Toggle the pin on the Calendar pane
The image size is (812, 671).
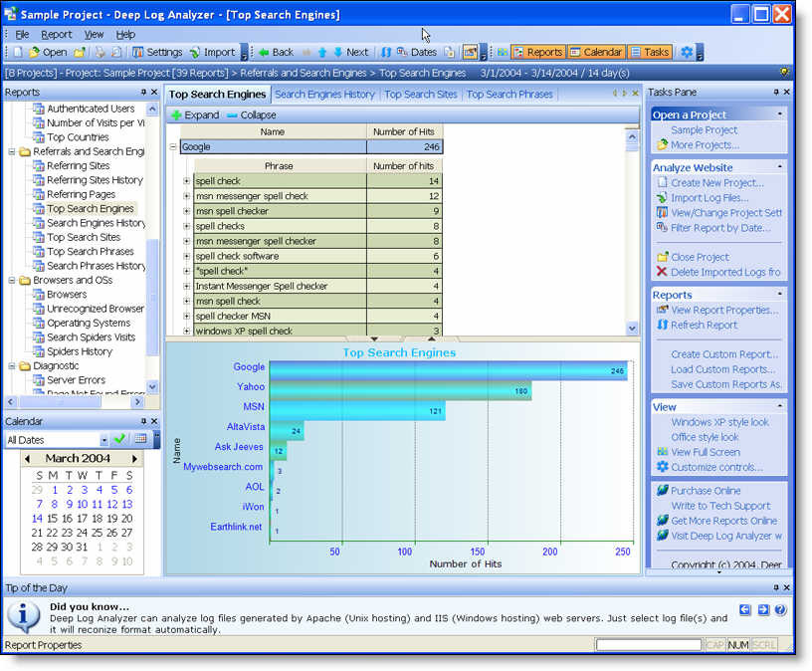click(x=143, y=421)
